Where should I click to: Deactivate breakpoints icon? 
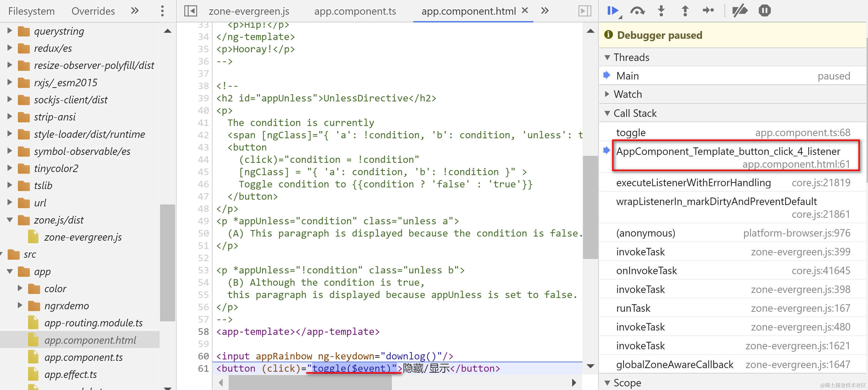pyautogui.click(x=740, y=11)
